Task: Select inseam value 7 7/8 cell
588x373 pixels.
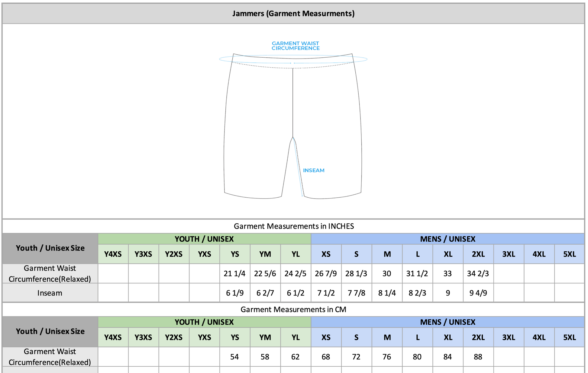Action: coord(356,293)
